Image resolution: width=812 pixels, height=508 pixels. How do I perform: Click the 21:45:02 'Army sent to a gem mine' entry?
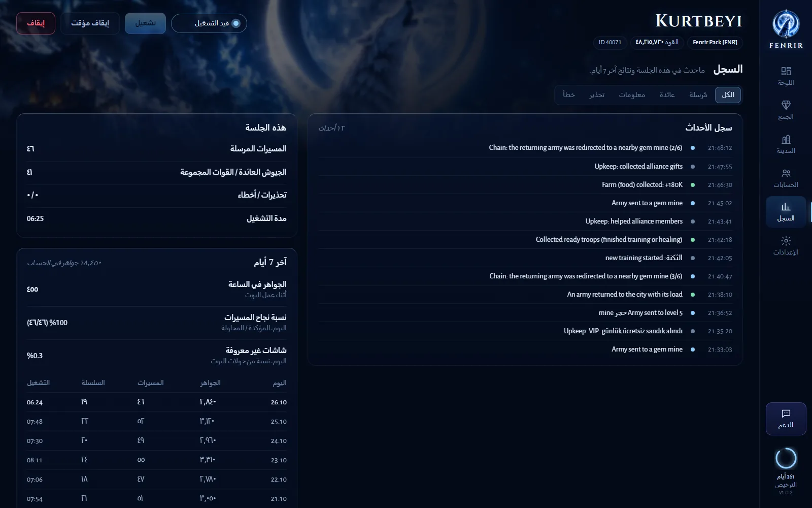(x=525, y=203)
